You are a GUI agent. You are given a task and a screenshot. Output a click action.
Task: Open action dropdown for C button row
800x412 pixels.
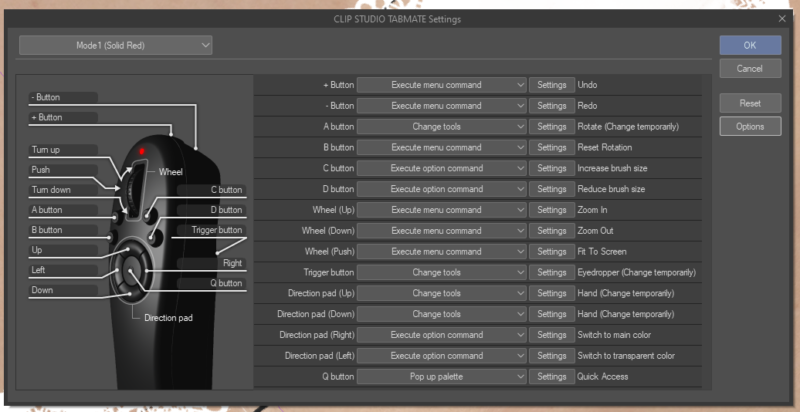[x=441, y=168]
